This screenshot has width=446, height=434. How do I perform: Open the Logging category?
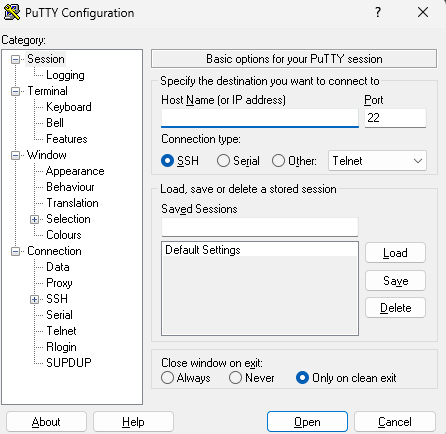point(65,75)
